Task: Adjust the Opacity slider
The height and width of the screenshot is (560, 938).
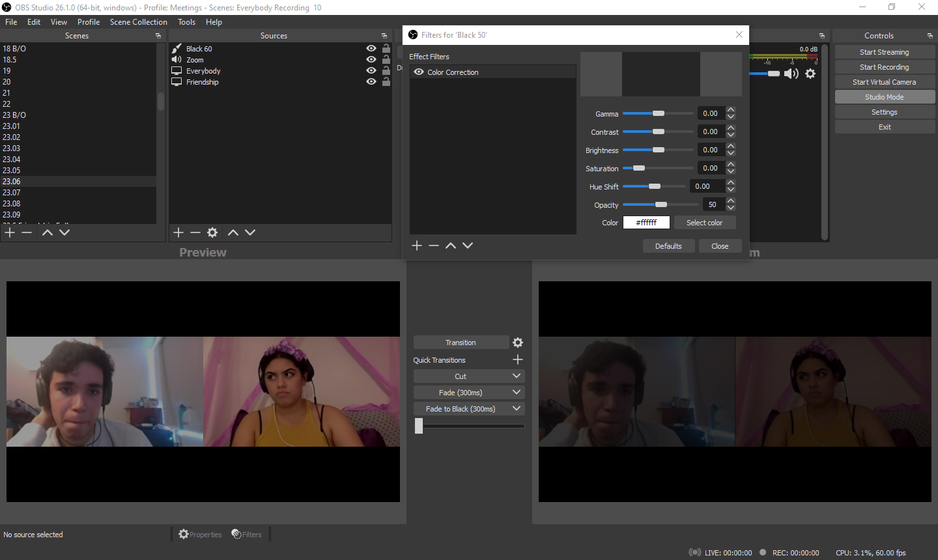Action: click(x=661, y=204)
